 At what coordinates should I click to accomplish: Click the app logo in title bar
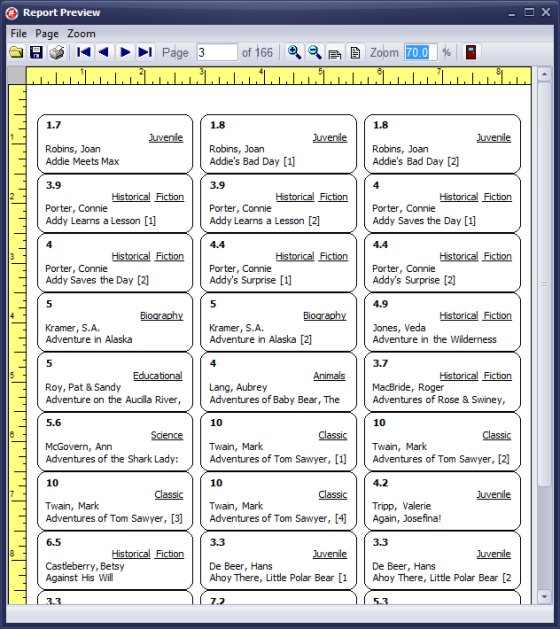tap(12, 13)
